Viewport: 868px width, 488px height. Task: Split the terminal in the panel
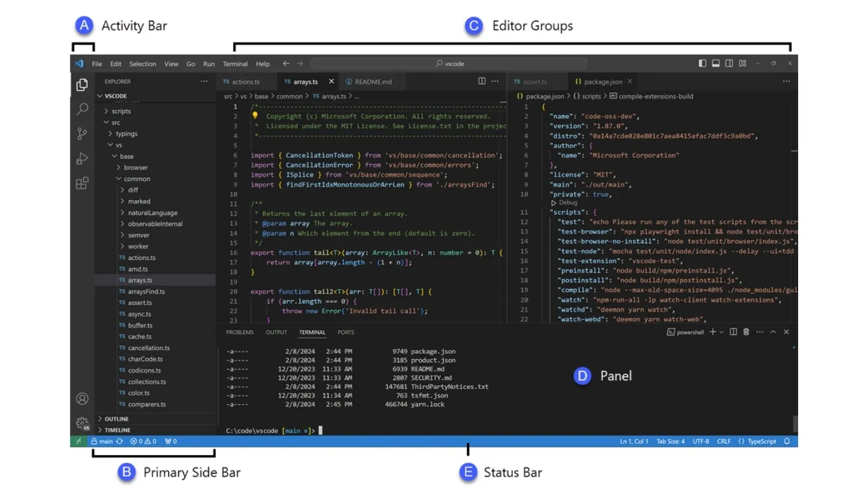[x=733, y=332]
